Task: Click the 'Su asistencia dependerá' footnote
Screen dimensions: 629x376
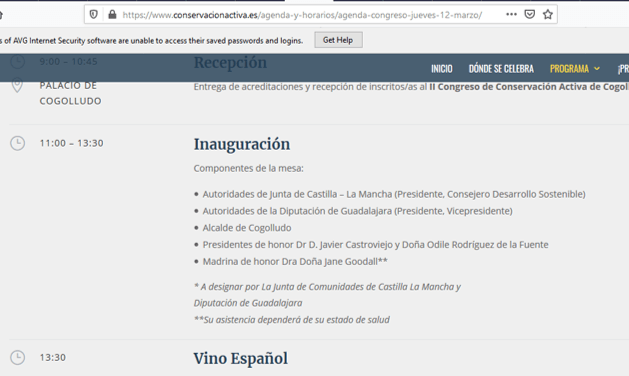Action: pyautogui.click(x=292, y=320)
